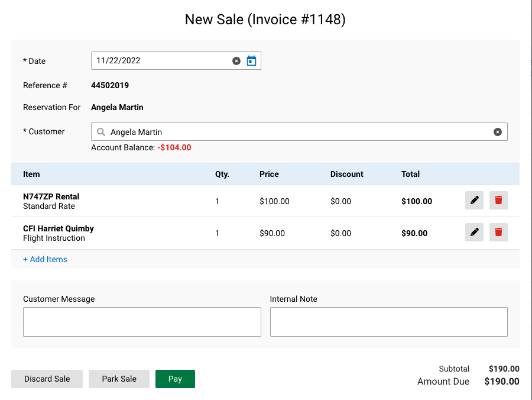
Task: Delete the CFI Harriet Quimby line item
Action: (498, 233)
